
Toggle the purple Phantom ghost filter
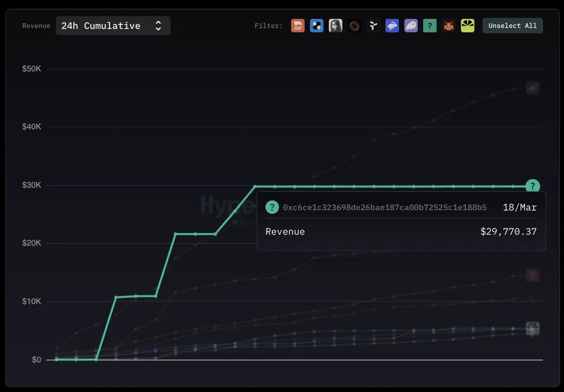411,25
